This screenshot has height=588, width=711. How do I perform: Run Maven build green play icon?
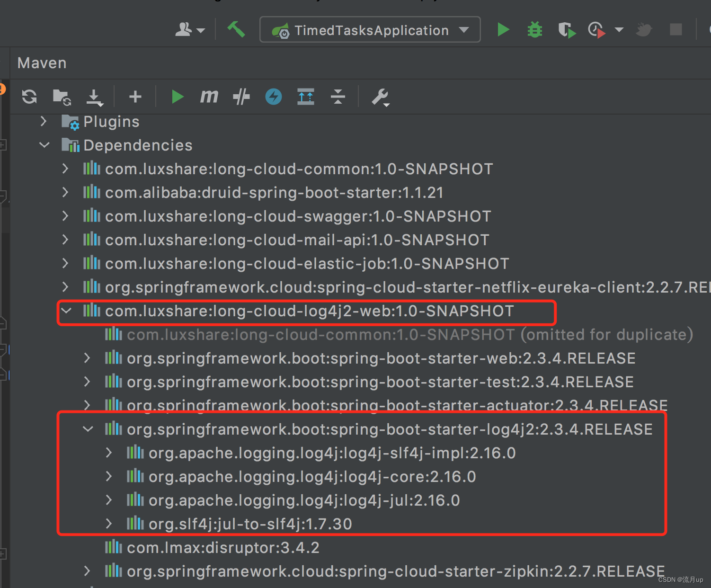pos(178,97)
